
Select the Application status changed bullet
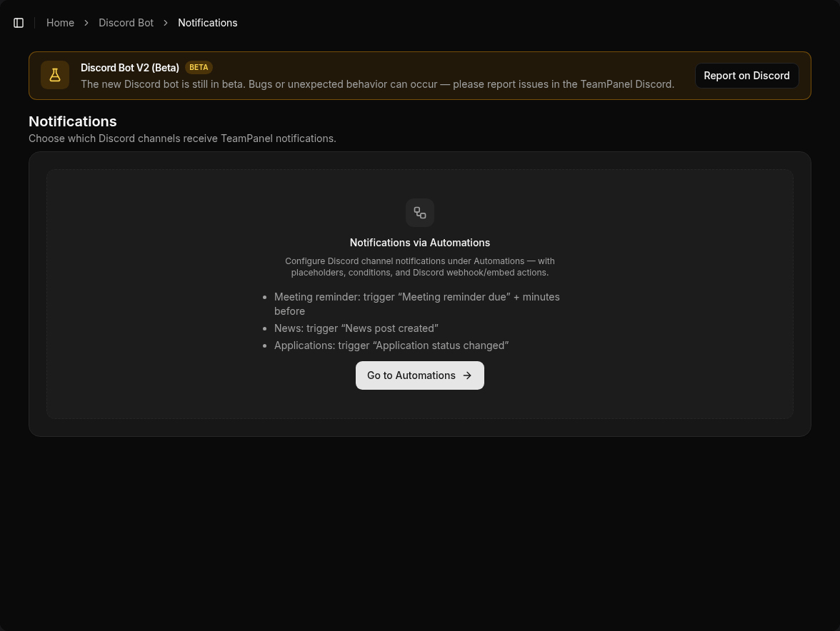point(391,345)
